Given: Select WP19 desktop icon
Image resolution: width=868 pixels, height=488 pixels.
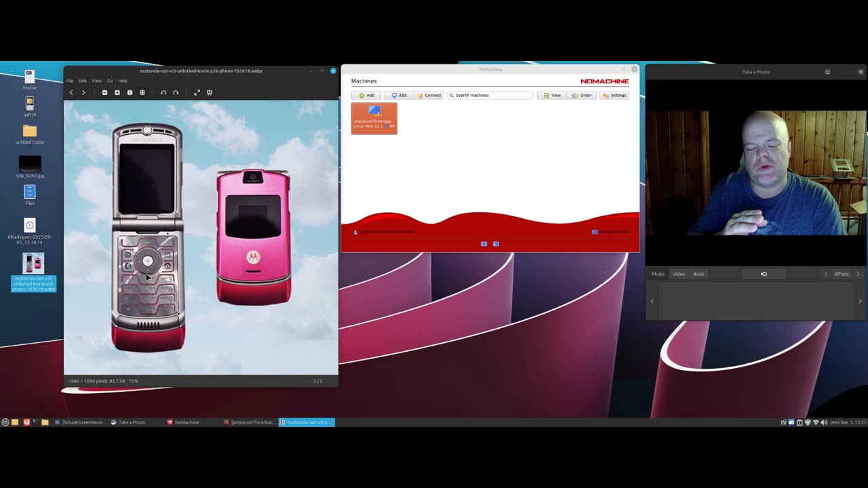Looking at the screenshot, I should tap(30, 107).
